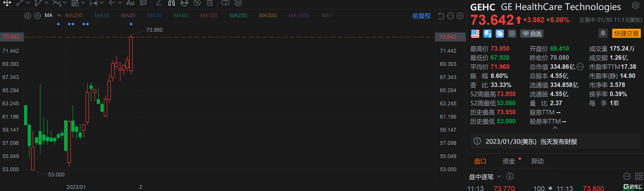This screenshot has height=191, width=644.
Task: Open the 盘中逐笔 dropdown
Action: click(499, 176)
